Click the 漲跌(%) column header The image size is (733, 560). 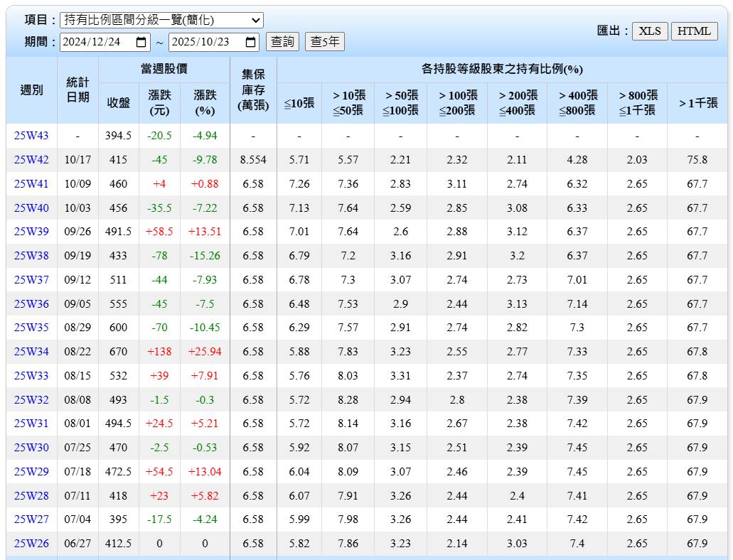[x=205, y=103]
